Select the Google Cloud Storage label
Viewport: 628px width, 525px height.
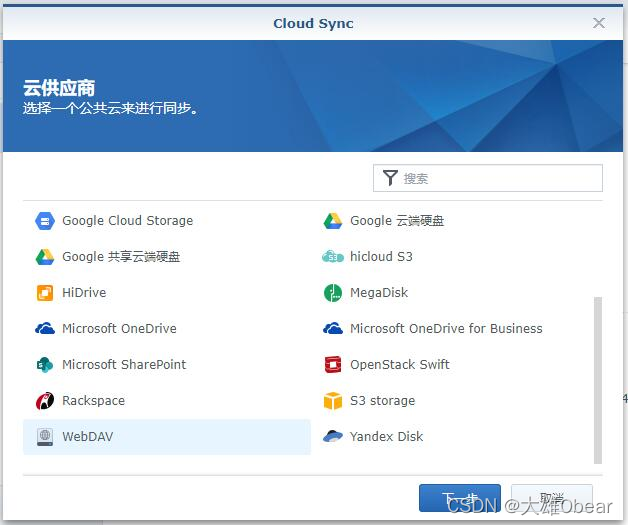128,221
